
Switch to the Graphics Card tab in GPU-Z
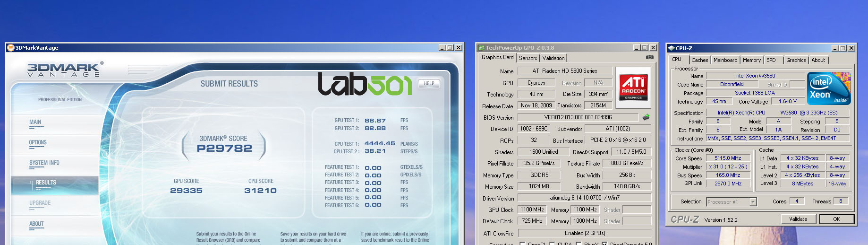point(497,57)
